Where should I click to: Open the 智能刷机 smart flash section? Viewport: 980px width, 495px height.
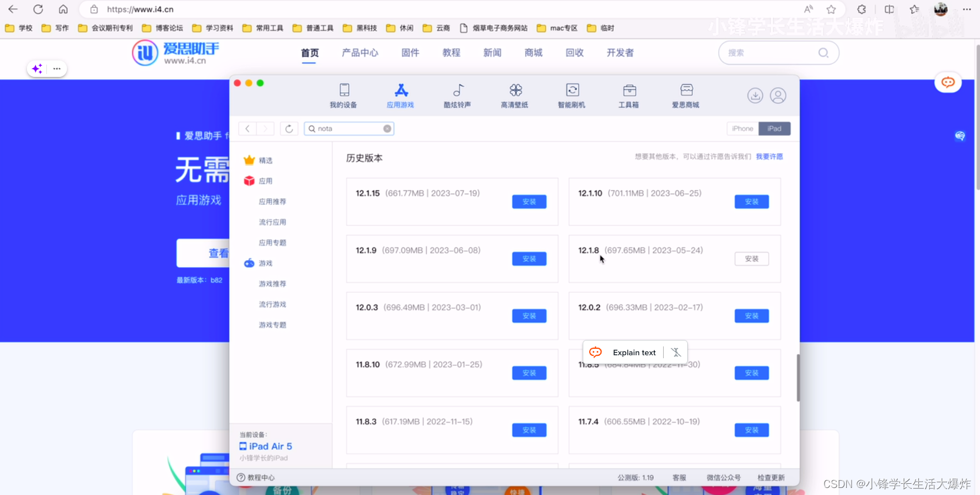click(572, 96)
